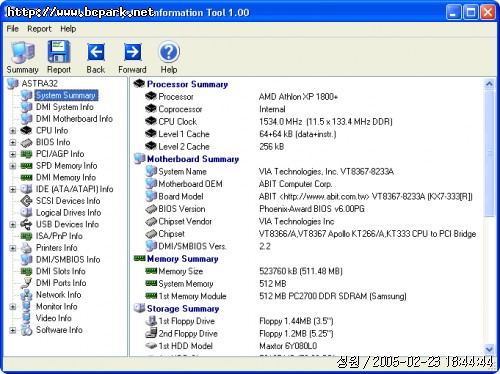Click the Memory Summary heading
The width and height of the screenshot is (500, 374).
(x=183, y=259)
